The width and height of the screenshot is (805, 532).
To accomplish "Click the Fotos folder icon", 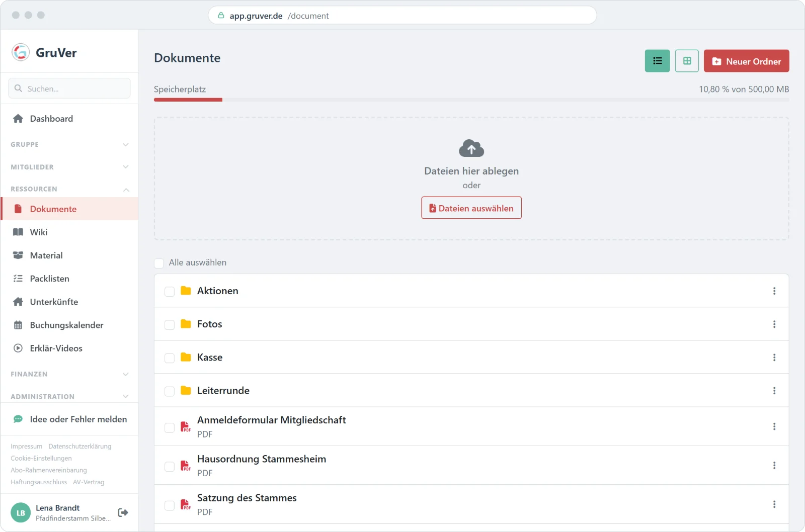I will (x=186, y=324).
